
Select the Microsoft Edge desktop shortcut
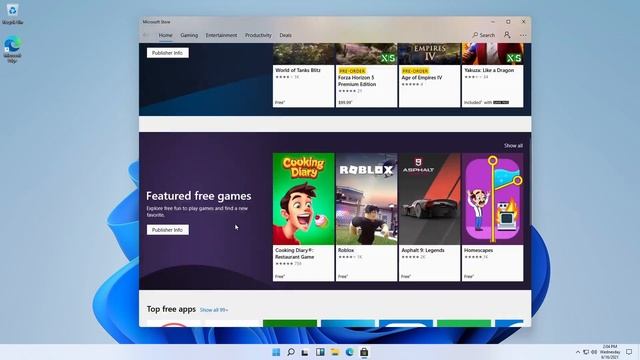tap(12, 50)
